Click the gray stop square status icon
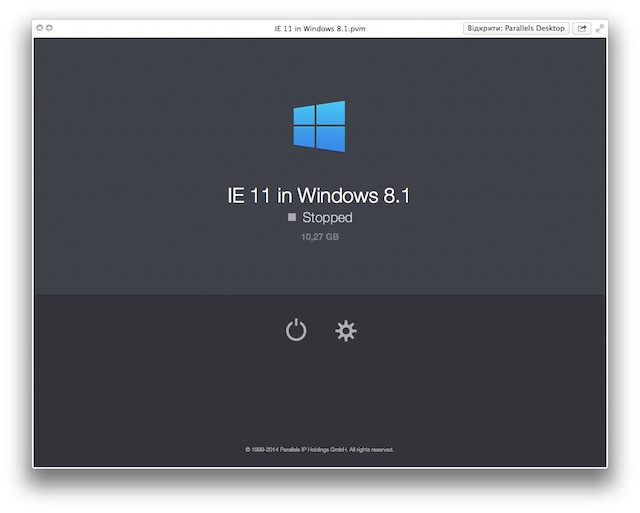 pos(292,217)
